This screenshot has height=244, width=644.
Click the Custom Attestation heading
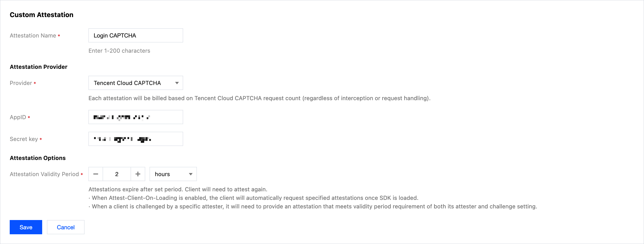41,14
